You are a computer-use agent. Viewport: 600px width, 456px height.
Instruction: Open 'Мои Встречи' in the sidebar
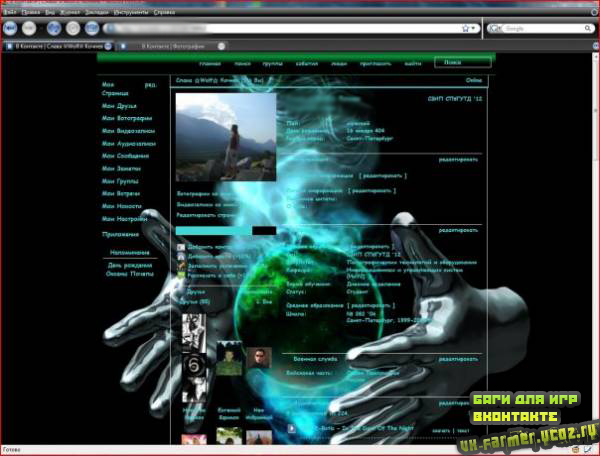pyautogui.click(x=121, y=194)
